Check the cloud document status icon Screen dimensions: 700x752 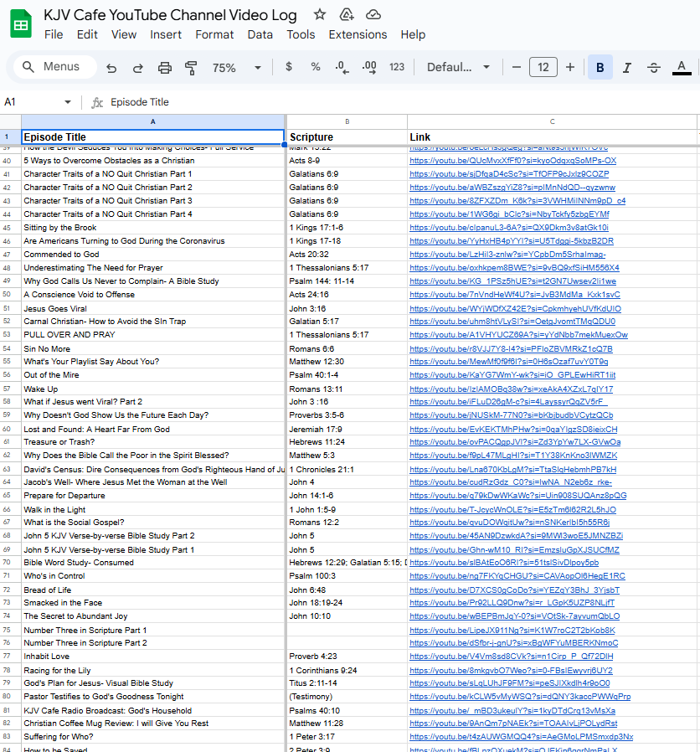tap(373, 15)
